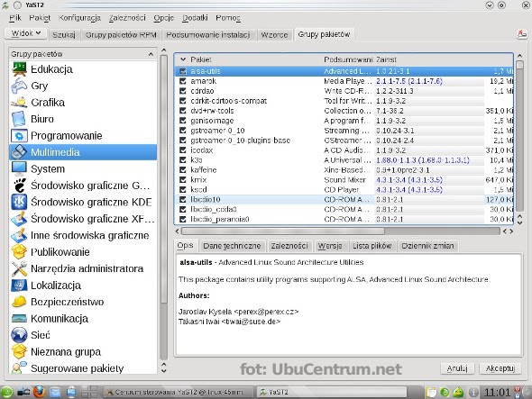Open the Pomoc menu
The width and height of the screenshot is (532, 399).
point(228,18)
